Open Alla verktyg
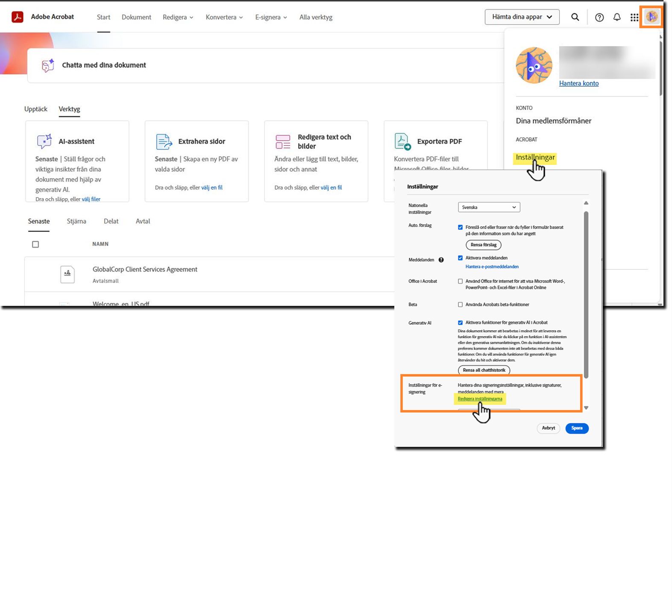 (x=316, y=17)
